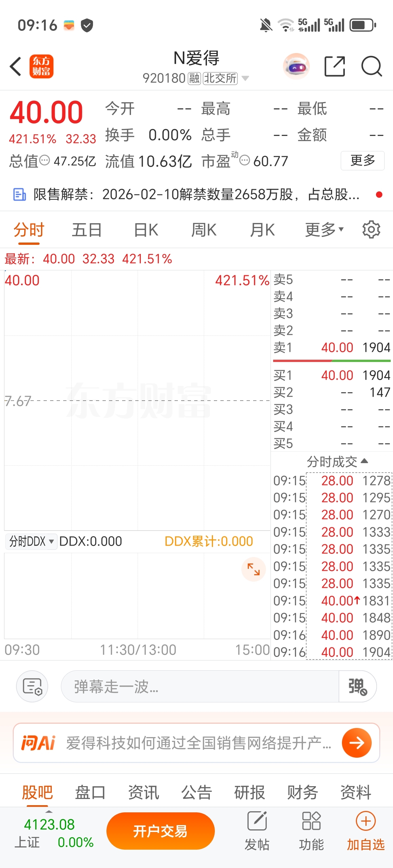Open the 更多 chart period dropdown

tap(324, 230)
